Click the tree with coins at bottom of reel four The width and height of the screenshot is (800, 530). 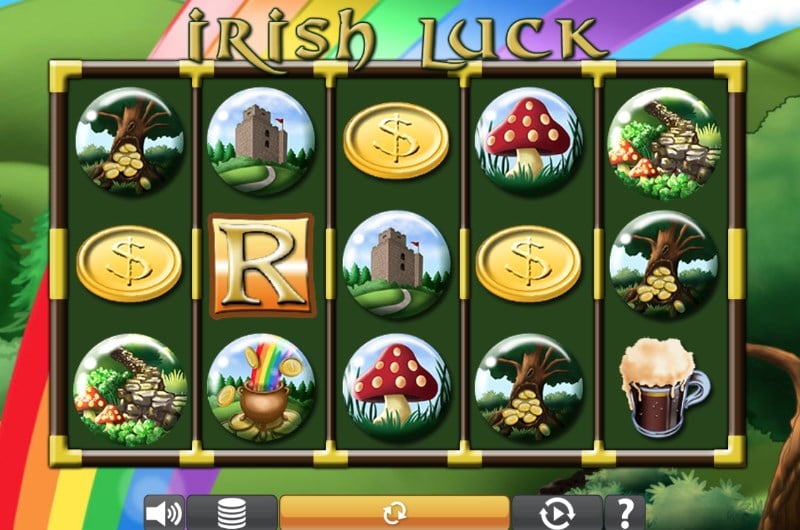click(x=529, y=388)
